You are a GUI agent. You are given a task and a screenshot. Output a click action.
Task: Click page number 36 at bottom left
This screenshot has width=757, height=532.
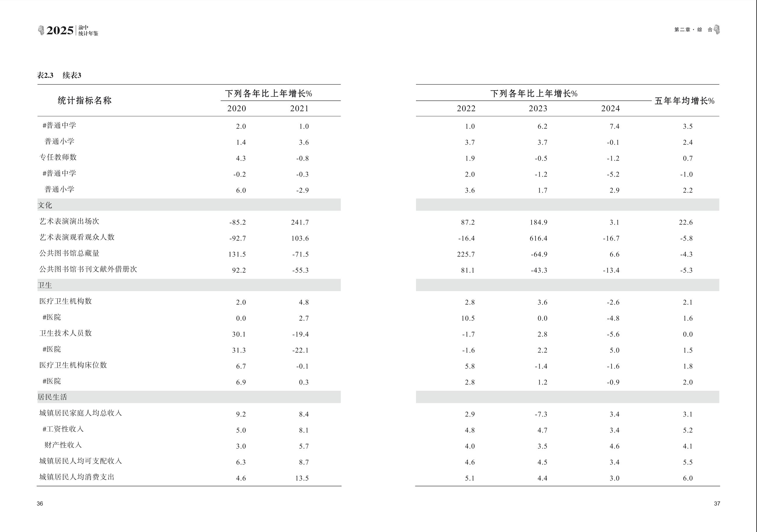(x=40, y=504)
